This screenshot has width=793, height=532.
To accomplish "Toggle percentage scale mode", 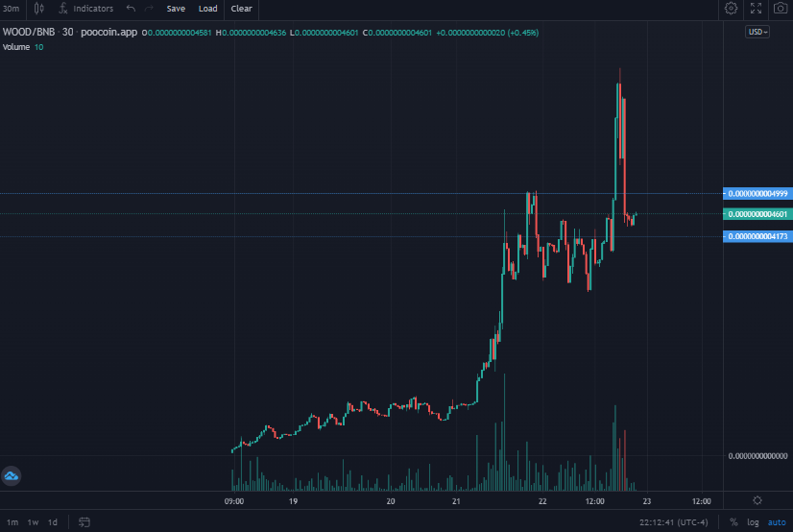I will click(733, 522).
